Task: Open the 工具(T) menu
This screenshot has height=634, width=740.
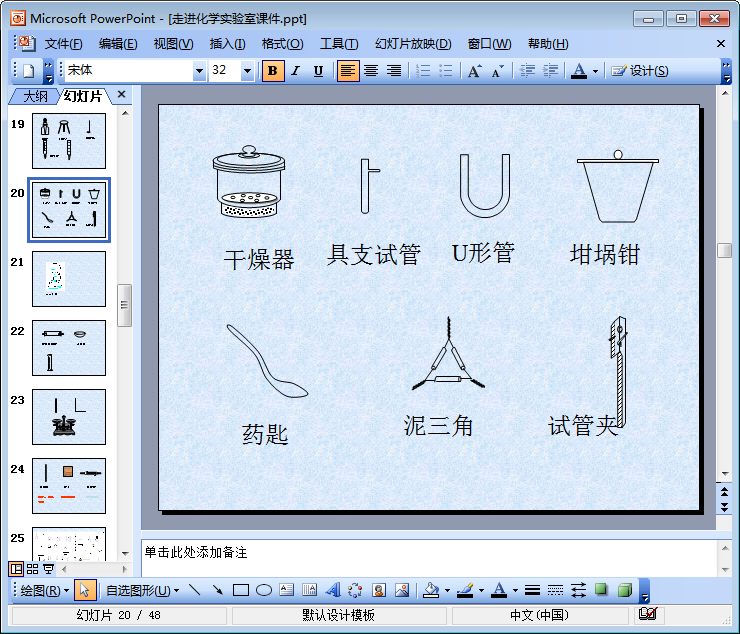Action: tap(339, 44)
